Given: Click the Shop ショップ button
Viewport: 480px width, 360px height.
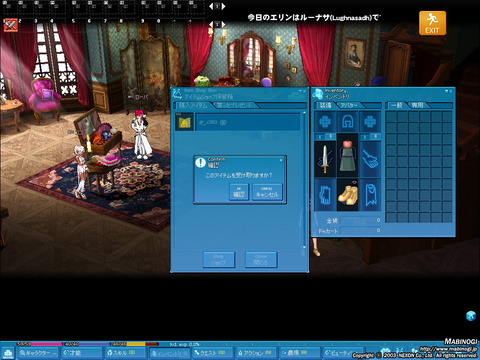Looking at the screenshot, I should pos(219,259).
